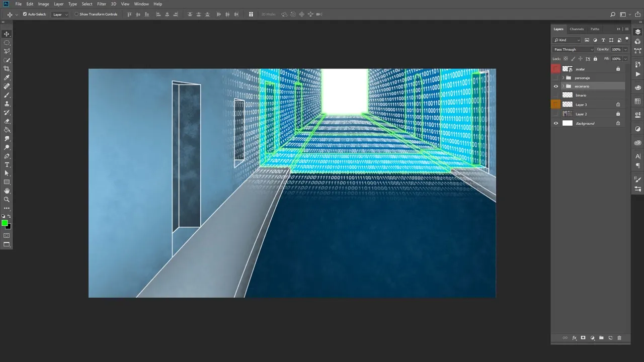This screenshot has width=644, height=362.
Task: Click the background black color swatch
Action: tap(9, 227)
